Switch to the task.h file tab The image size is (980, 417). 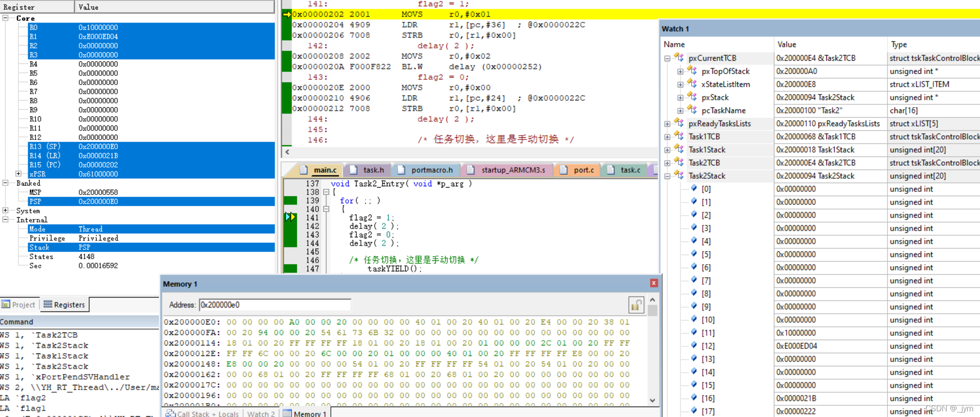(x=368, y=170)
